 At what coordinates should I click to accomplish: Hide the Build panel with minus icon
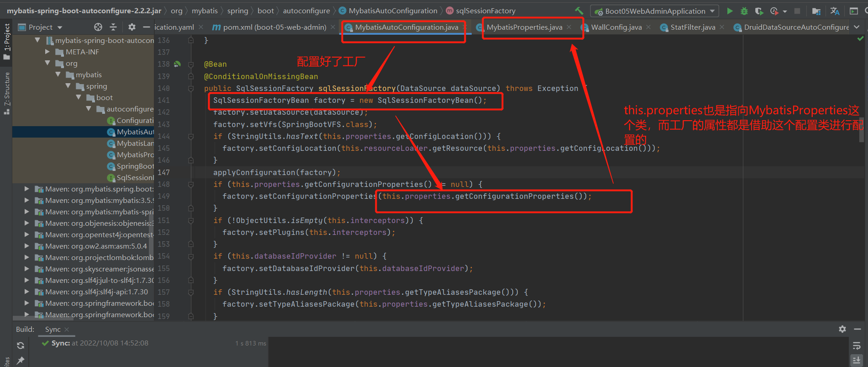tap(857, 329)
